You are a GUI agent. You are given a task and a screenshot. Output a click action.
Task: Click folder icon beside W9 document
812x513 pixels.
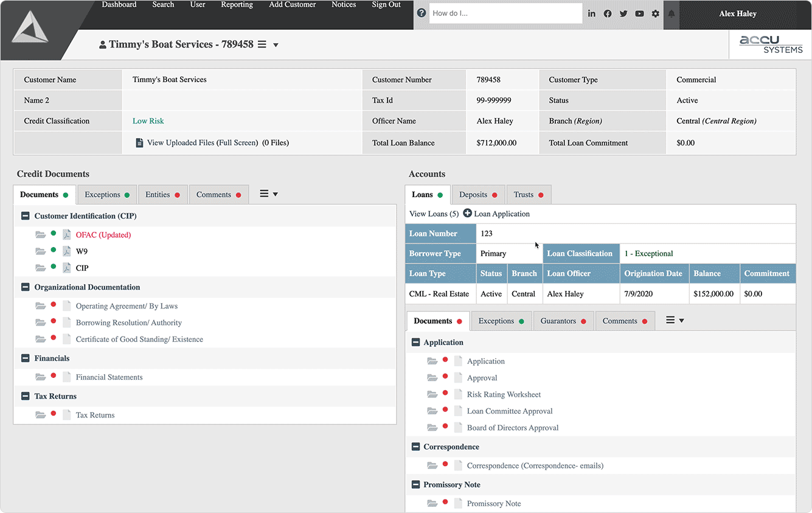pos(41,251)
